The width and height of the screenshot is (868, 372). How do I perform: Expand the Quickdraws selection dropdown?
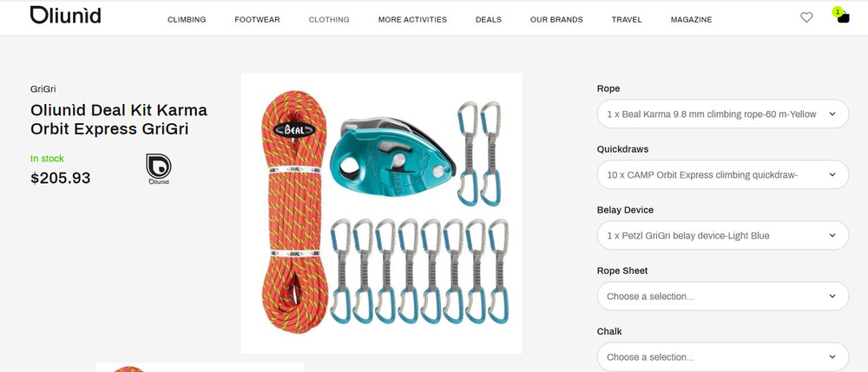[x=722, y=174]
